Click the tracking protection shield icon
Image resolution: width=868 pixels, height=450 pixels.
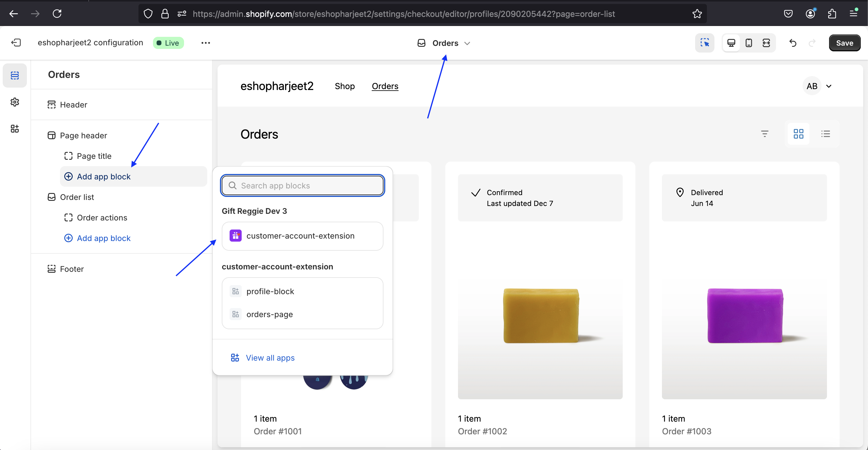tap(148, 14)
